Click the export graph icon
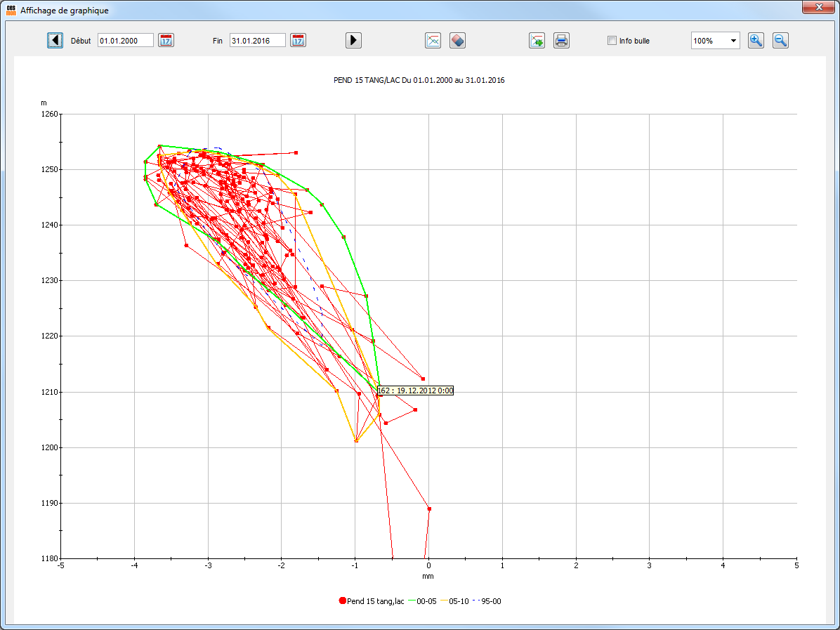The image size is (840, 630). [537, 41]
